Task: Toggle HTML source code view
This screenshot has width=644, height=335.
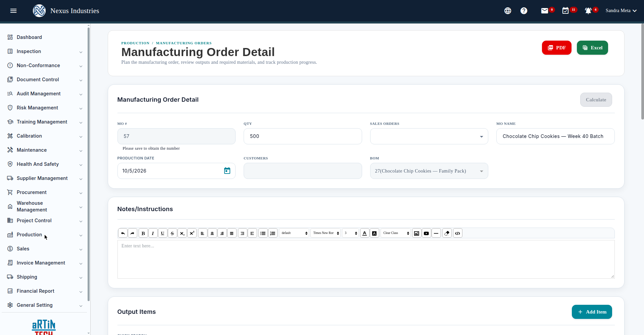Action: (x=458, y=233)
